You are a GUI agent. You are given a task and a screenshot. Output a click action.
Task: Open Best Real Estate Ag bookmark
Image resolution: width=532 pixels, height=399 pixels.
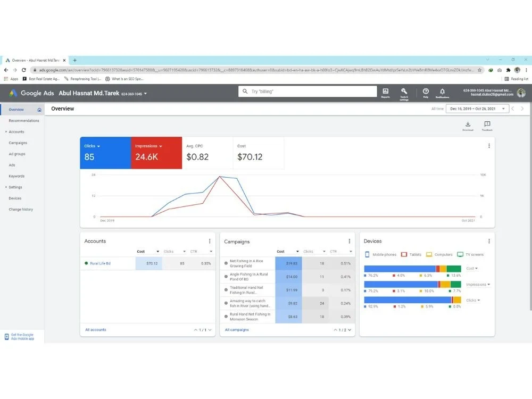point(41,79)
